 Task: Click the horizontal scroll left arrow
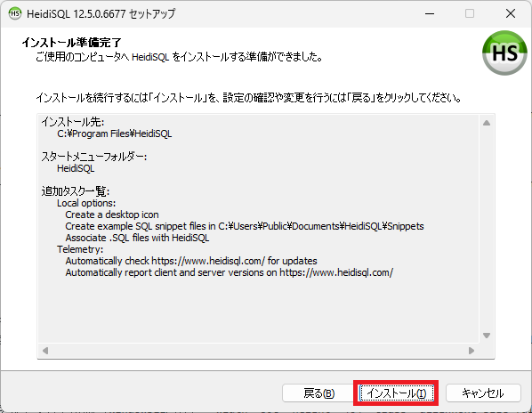pyautogui.click(x=45, y=350)
